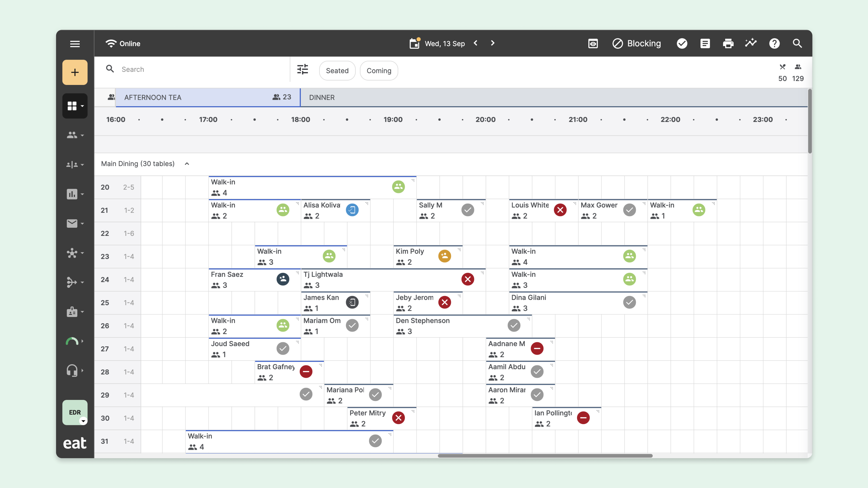Viewport: 868px width, 488px height.
Task: Open the hamburger menu
Action: point(75,44)
